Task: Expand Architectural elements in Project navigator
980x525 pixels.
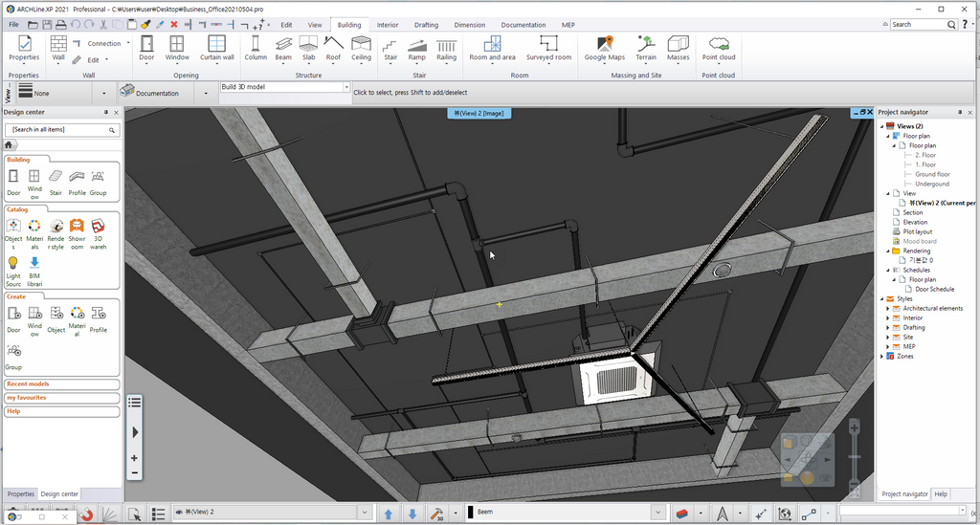Action: click(x=888, y=308)
